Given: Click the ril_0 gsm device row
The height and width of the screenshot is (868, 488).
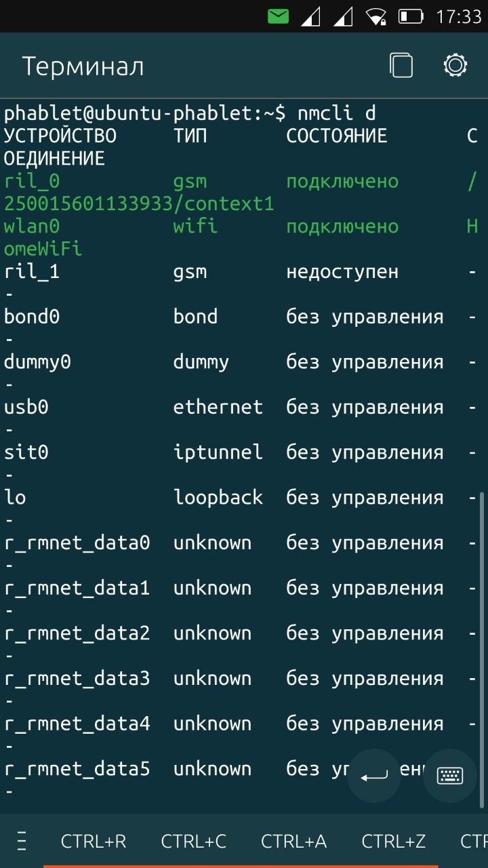Looking at the screenshot, I should (x=241, y=193).
